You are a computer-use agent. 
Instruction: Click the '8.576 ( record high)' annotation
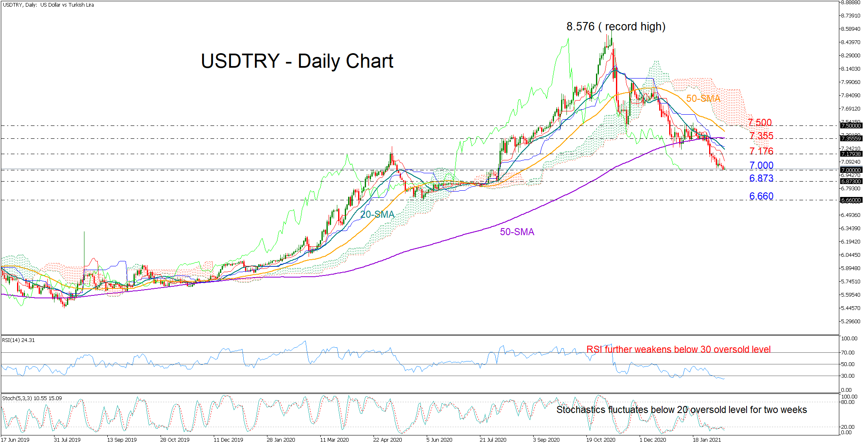616,27
